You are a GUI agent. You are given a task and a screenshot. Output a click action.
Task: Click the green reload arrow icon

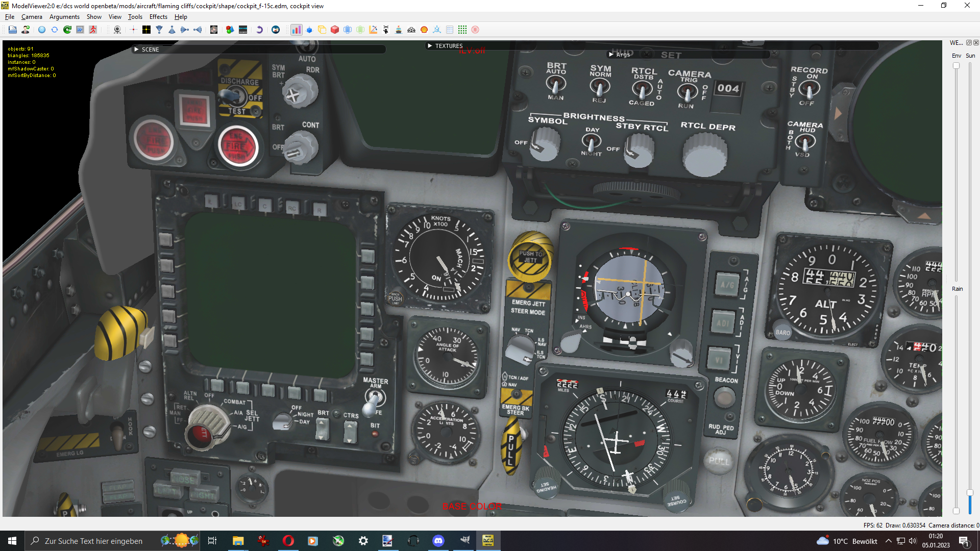coord(67,30)
